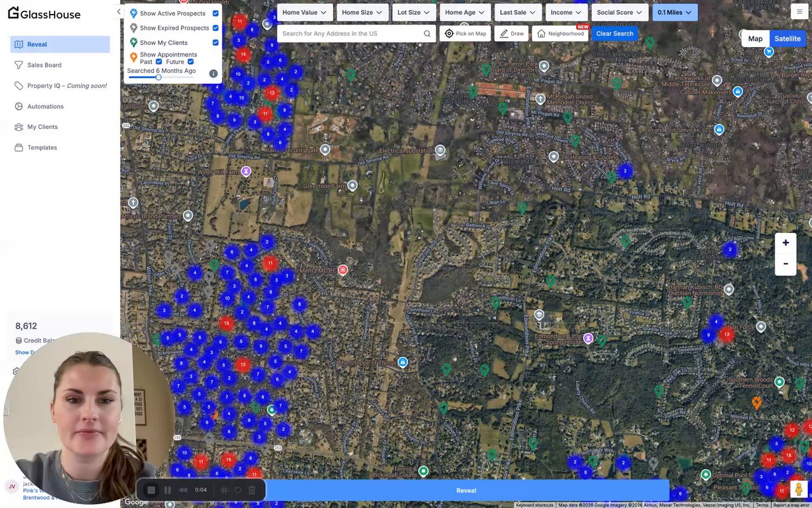Disable Show My Clients checkbox
The image size is (812, 508).
(216, 43)
